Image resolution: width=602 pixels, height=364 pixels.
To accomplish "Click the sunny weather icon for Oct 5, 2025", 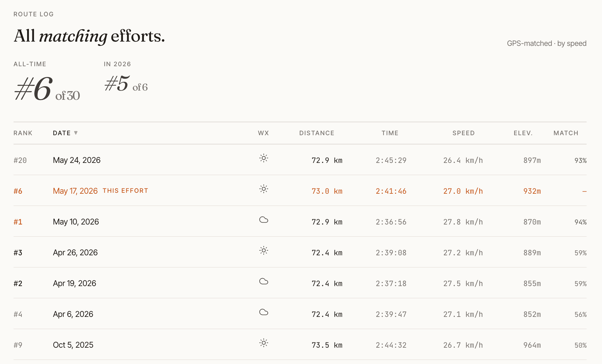I will click(264, 343).
